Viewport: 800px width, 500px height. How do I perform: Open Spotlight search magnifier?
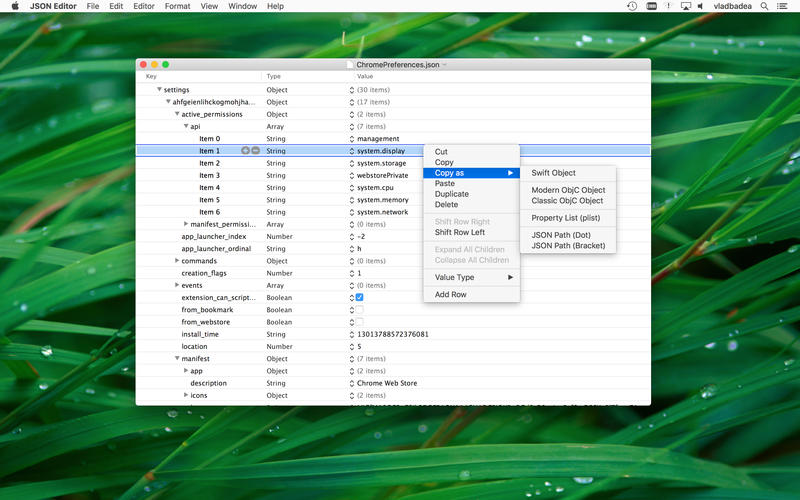pyautogui.click(x=764, y=6)
